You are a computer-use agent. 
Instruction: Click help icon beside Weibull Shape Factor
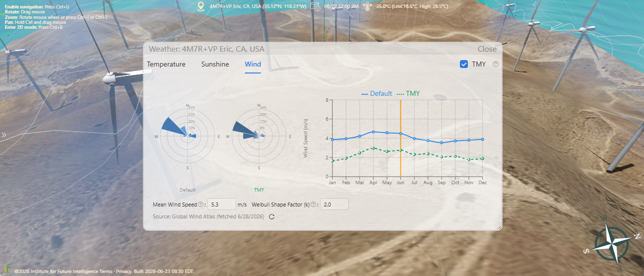[x=314, y=204]
